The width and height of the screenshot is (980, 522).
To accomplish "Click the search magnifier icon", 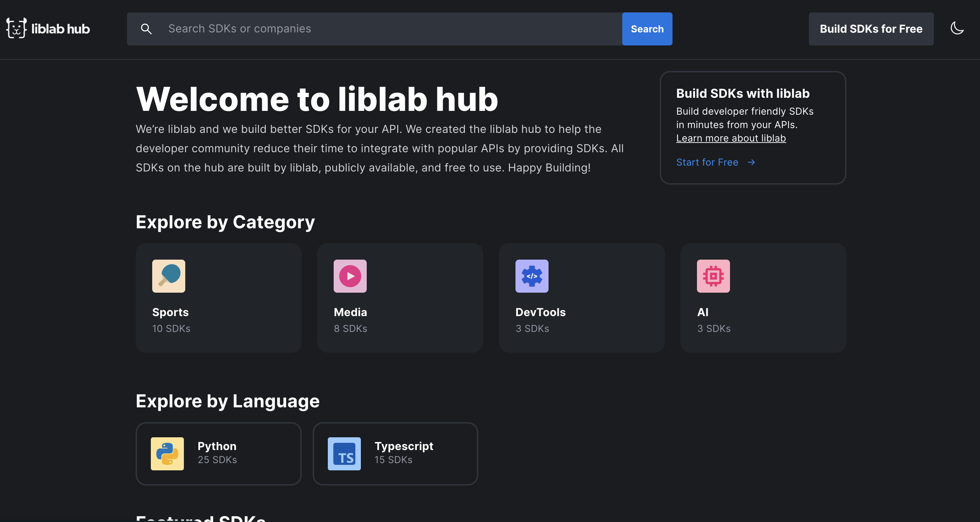I will click(x=146, y=29).
